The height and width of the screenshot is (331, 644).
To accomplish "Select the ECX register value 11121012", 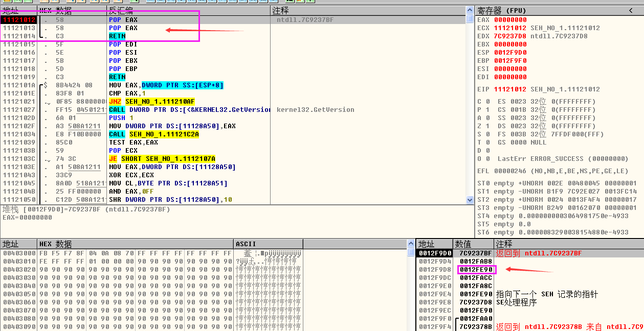I will point(510,28).
